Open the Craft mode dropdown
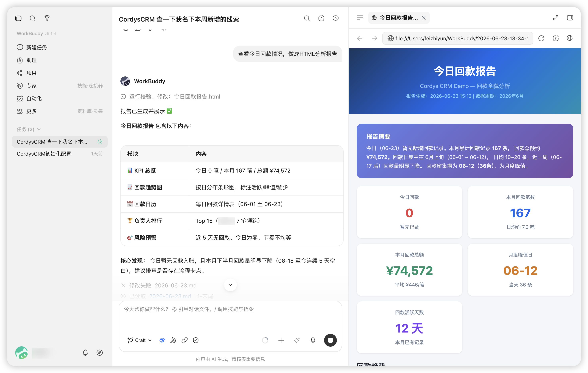Viewport: 588px width, 373px height. 140,340
